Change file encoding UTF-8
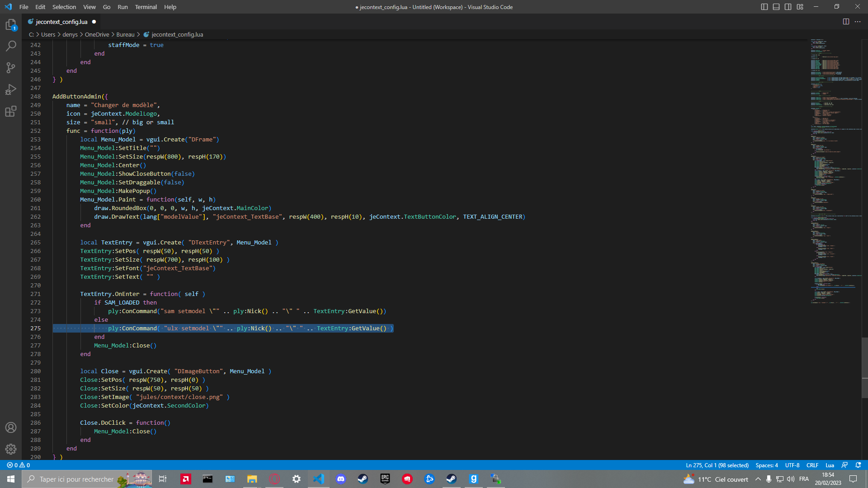The width and height of the screenshot is (868, 488). [792, 465]
